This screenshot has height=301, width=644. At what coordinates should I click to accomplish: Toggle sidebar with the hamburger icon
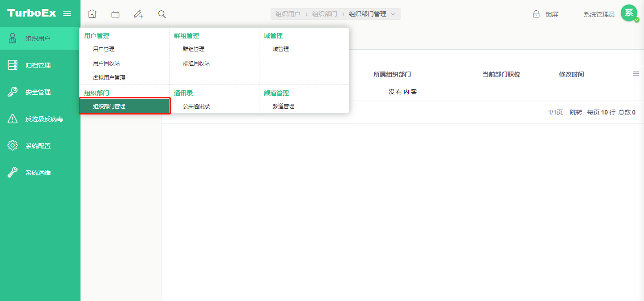67,13
